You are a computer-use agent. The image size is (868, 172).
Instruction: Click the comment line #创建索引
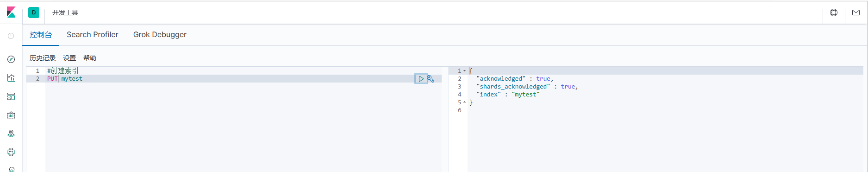(63, 70)
